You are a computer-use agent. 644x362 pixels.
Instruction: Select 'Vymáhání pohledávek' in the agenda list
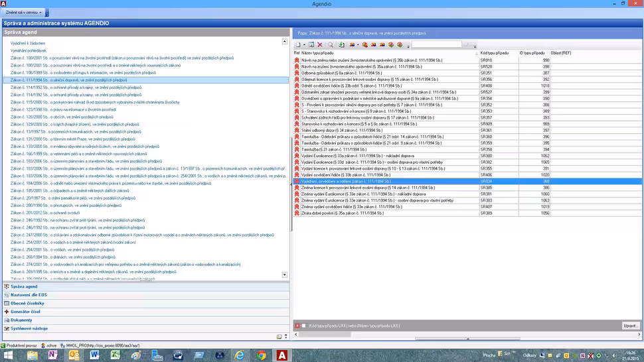point(29,50)
